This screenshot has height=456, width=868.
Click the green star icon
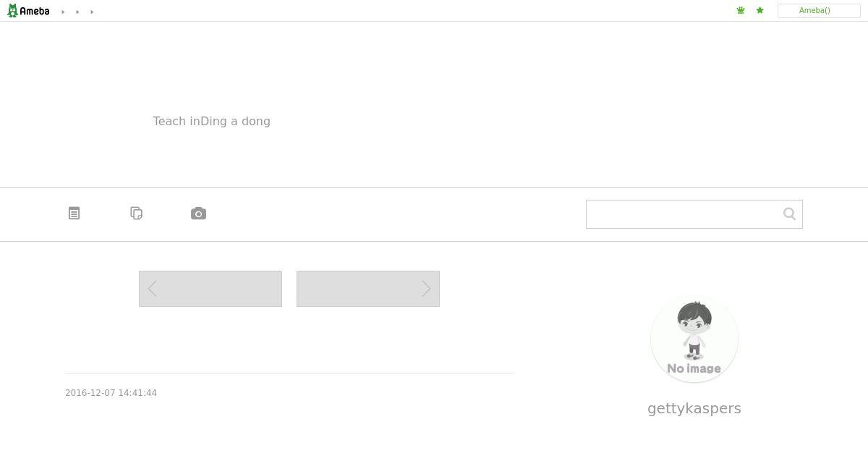point(759,10)
